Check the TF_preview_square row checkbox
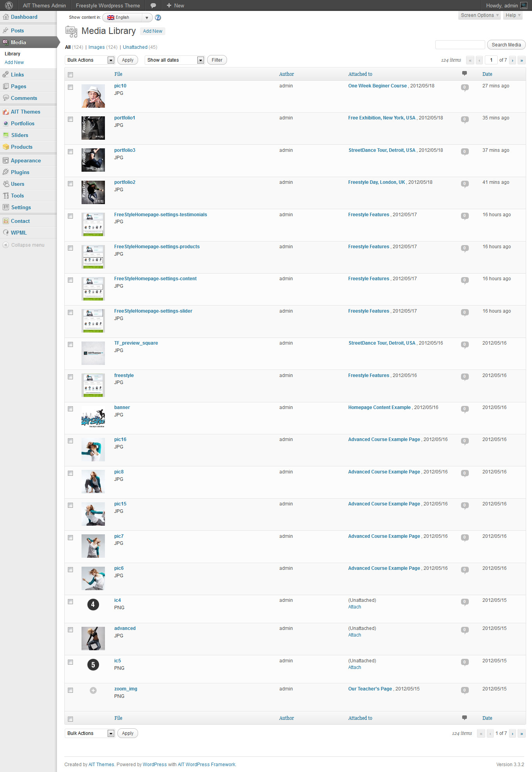This screenshot has height=772, width=532. (71, 344)
